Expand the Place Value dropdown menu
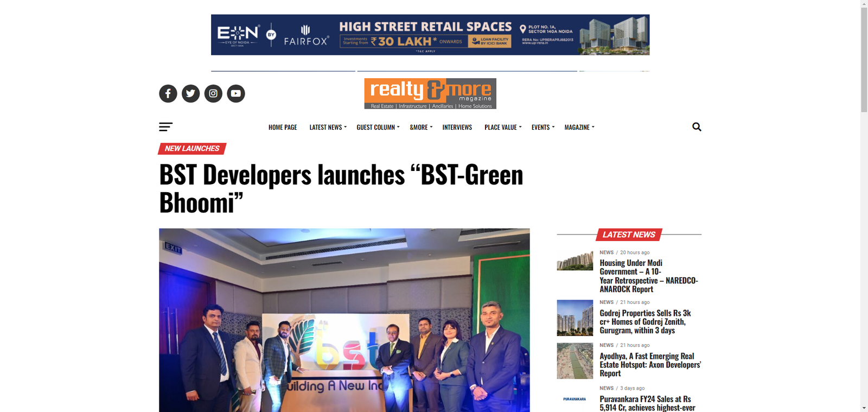 (503, 127)
